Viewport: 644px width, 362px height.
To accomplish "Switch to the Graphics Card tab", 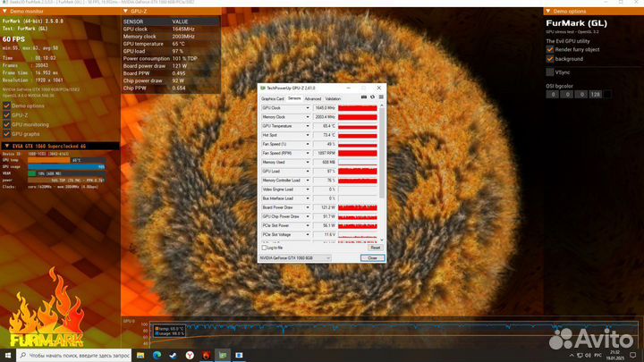I will pos(272,98).
